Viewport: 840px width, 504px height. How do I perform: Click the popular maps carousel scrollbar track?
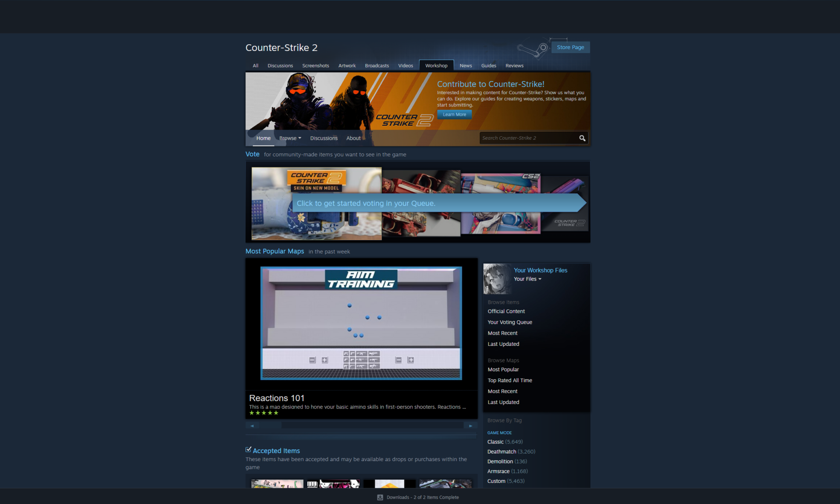click(373, 426)
